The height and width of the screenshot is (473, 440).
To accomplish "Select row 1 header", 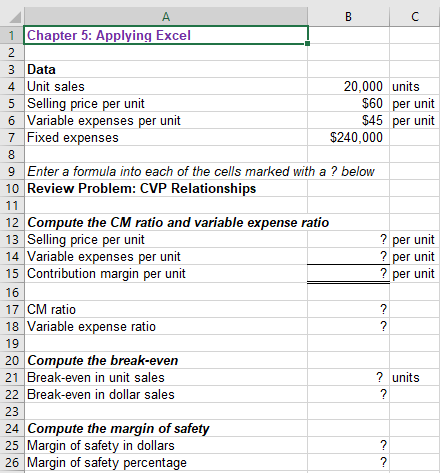I will (x=12, y=35).
